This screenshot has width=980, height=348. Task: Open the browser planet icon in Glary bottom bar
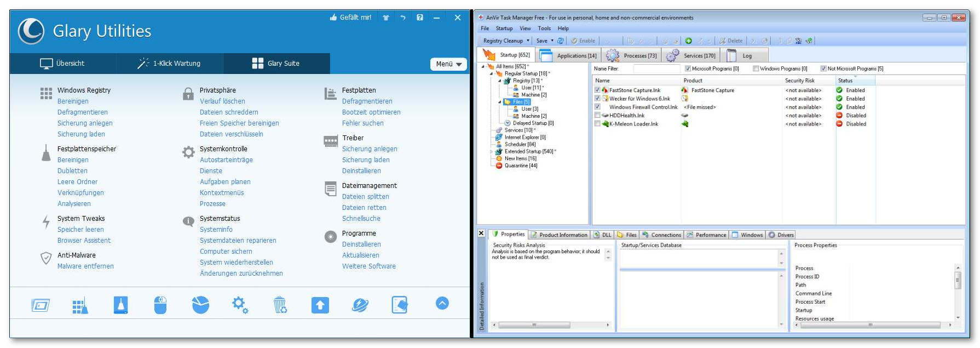point(360,305)
